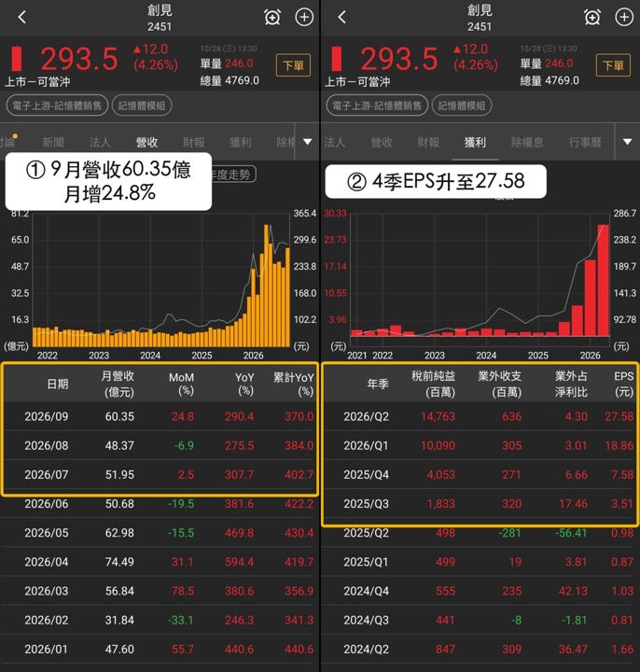The width and height of the screenshot is (640, 672).
Task: Set price alert in right panel
Action: click(x=592, y=18)
